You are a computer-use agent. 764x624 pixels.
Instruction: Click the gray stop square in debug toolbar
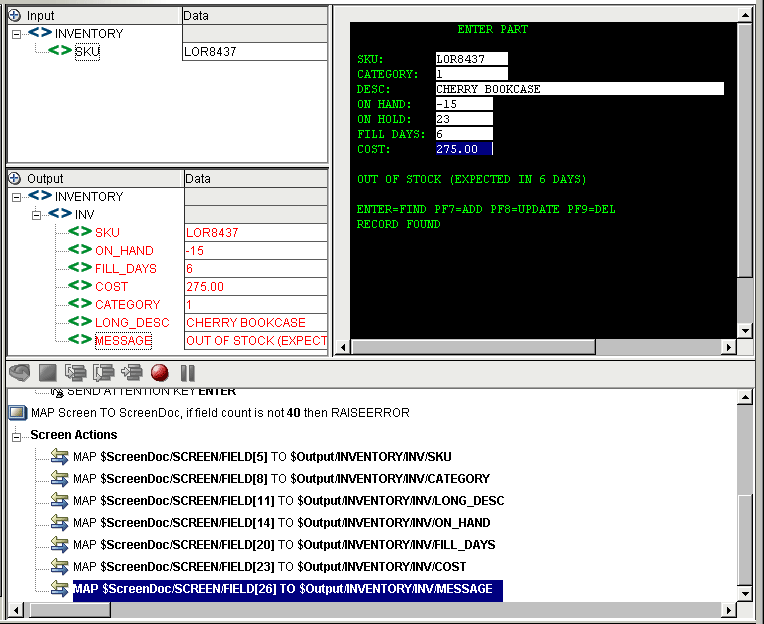pos(47,373)
